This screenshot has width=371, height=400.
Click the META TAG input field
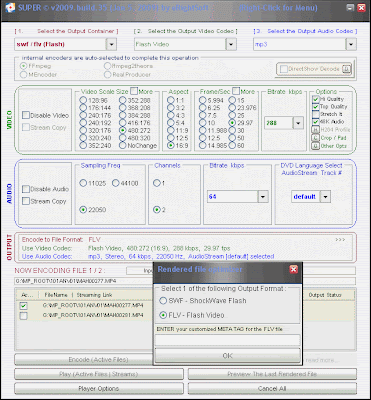pyautogui.click(x=227, y=340)
